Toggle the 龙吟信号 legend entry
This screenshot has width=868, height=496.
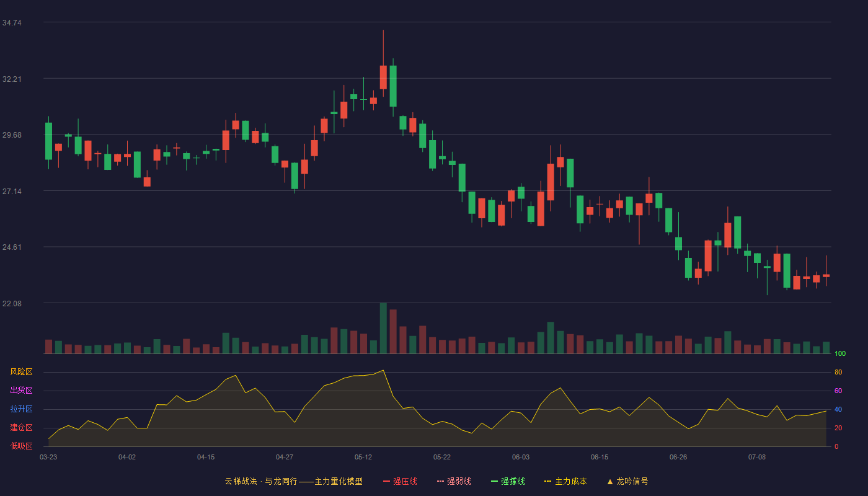tap(627, 481)
